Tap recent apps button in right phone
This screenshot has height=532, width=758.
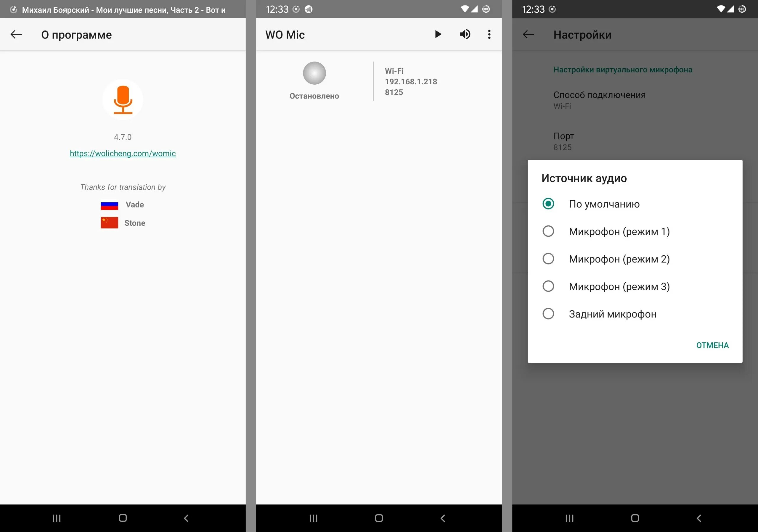pos(569,518)
